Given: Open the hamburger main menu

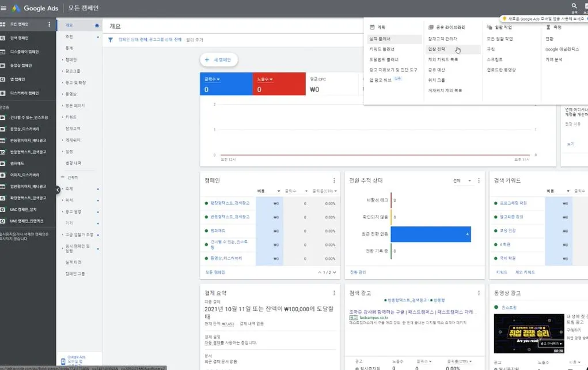Looking at the screenshot, I should click(3, 8).
